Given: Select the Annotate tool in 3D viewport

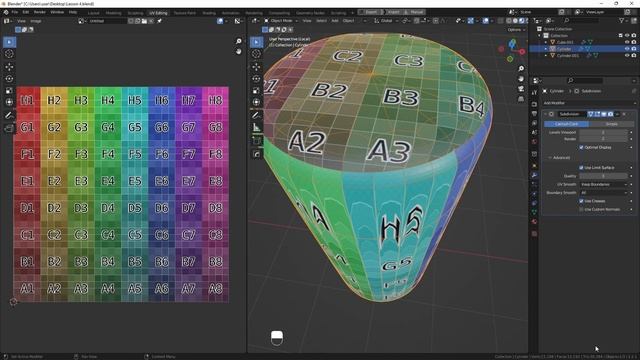Looking at the screenshot, I should pyautogui.click(x=256, y=116).
